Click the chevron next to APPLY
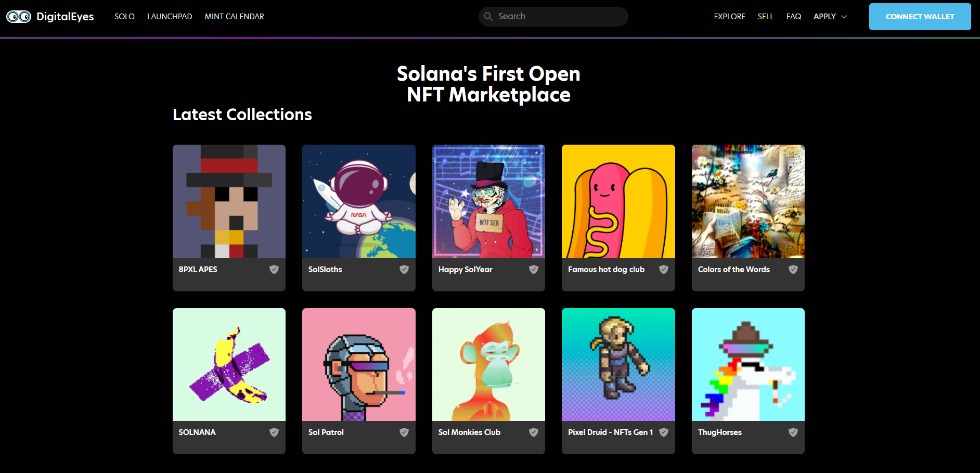Image resolution: width=980 pixels, height=473 pixels. tap(844, 17)
